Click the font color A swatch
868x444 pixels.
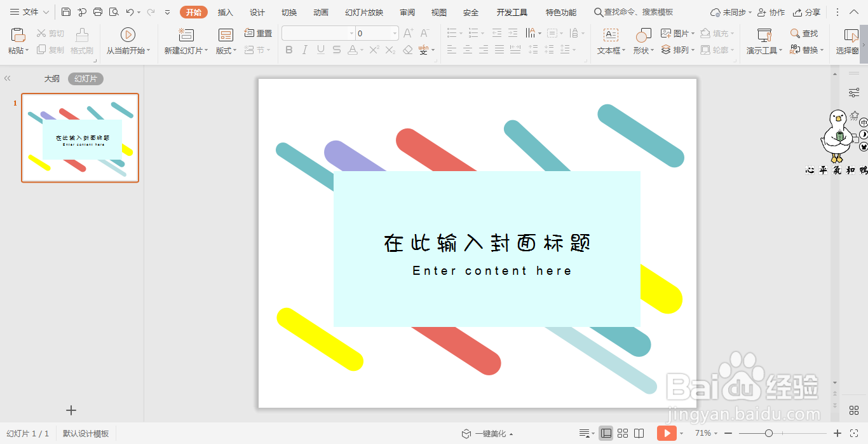pos(352,50)
